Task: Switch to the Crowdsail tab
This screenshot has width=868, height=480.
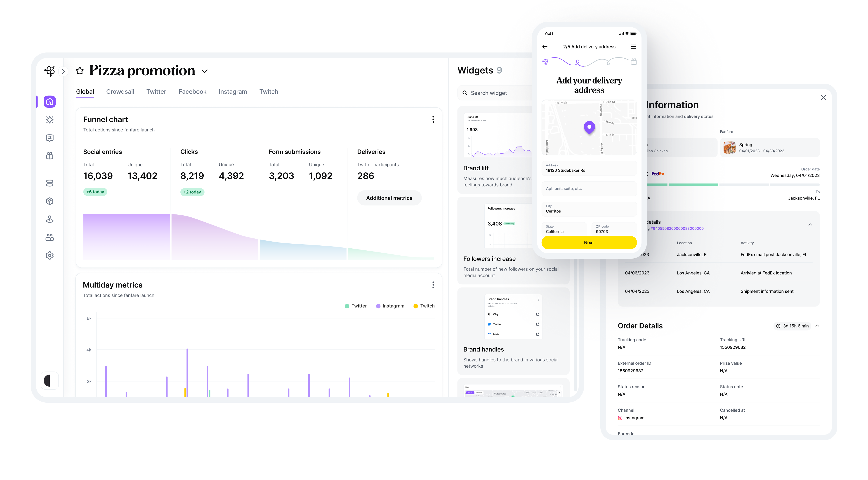Action: coord(120,92)
